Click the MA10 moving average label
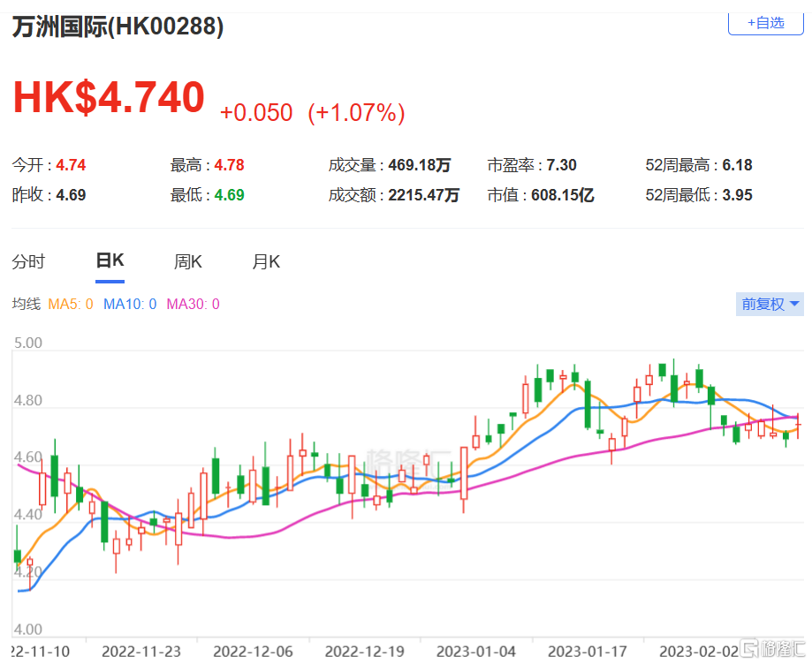 tap(130, 304)
